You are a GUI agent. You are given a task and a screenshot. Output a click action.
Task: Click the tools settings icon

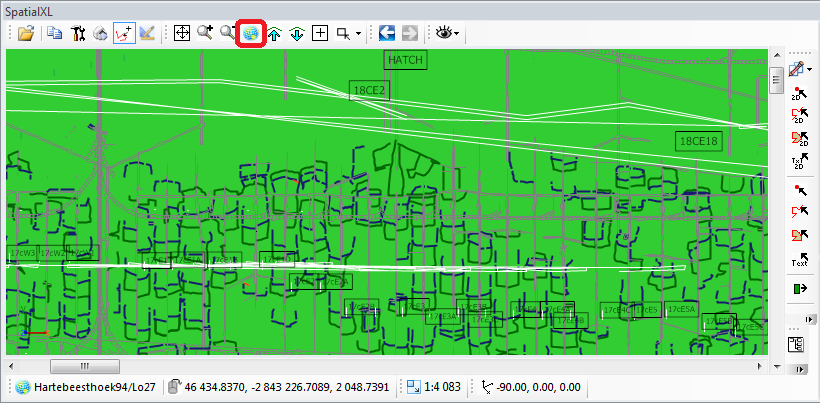(x=78, y=33)
